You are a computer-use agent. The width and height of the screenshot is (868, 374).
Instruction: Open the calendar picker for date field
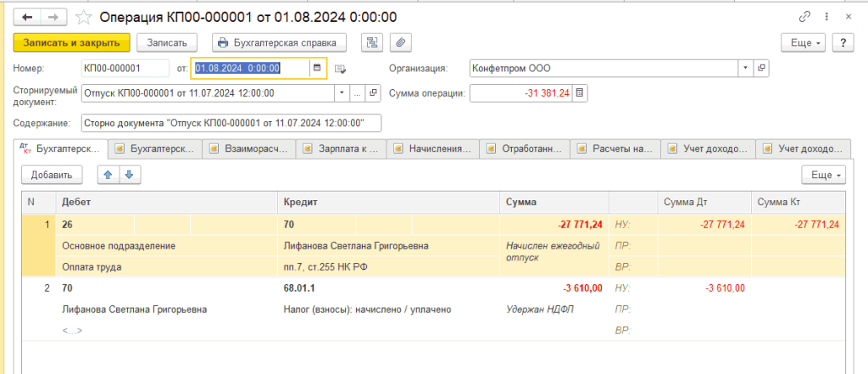317,69
